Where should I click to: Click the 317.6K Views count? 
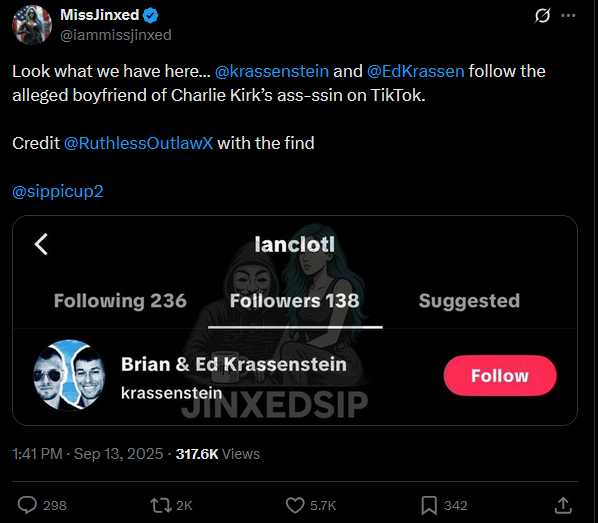pyautogui.click(x=217, y=454)
